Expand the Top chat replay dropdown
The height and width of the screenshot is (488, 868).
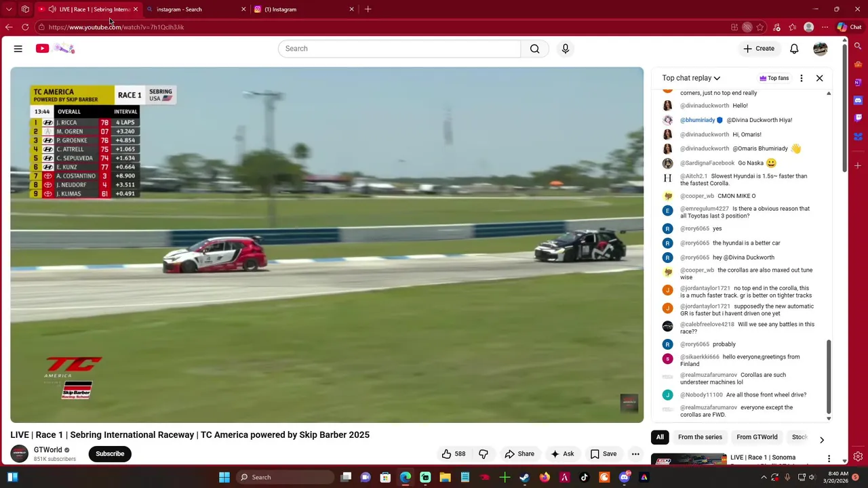pos(691,78)
